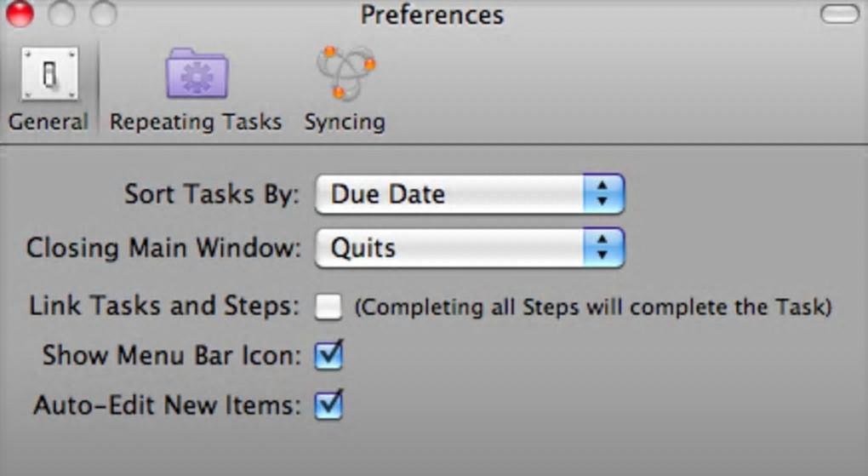Click the purple Repeating Tasks folder icon

click(196, 74)
